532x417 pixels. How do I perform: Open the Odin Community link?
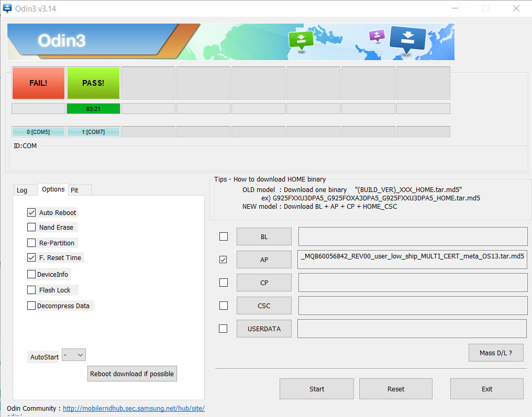click(x=134, y=409)
